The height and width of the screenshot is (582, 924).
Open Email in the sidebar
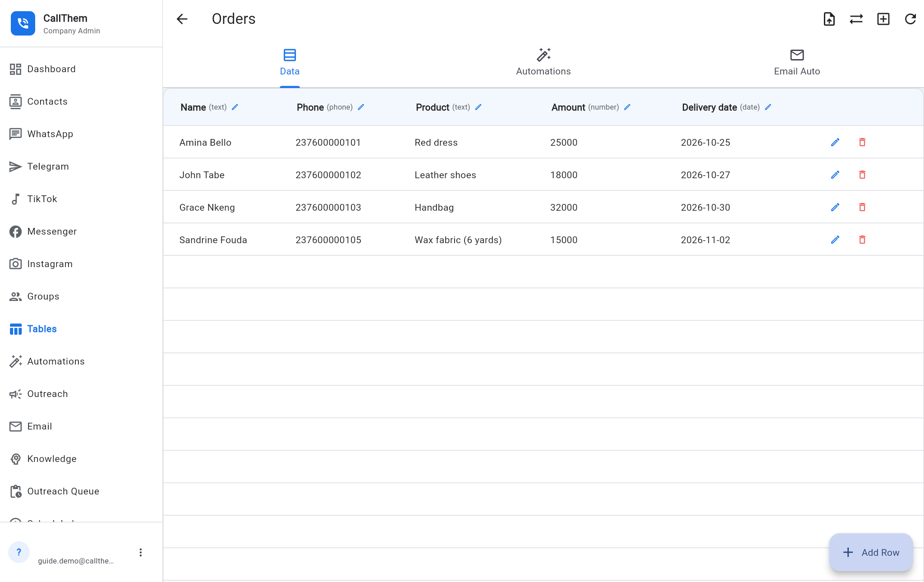pyautogui.click(x=81, y=426)
